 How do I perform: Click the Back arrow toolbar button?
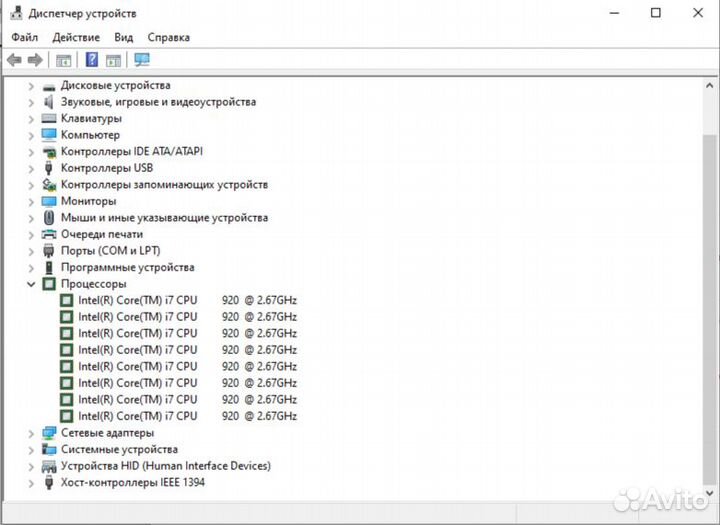(x=14, y=60)
